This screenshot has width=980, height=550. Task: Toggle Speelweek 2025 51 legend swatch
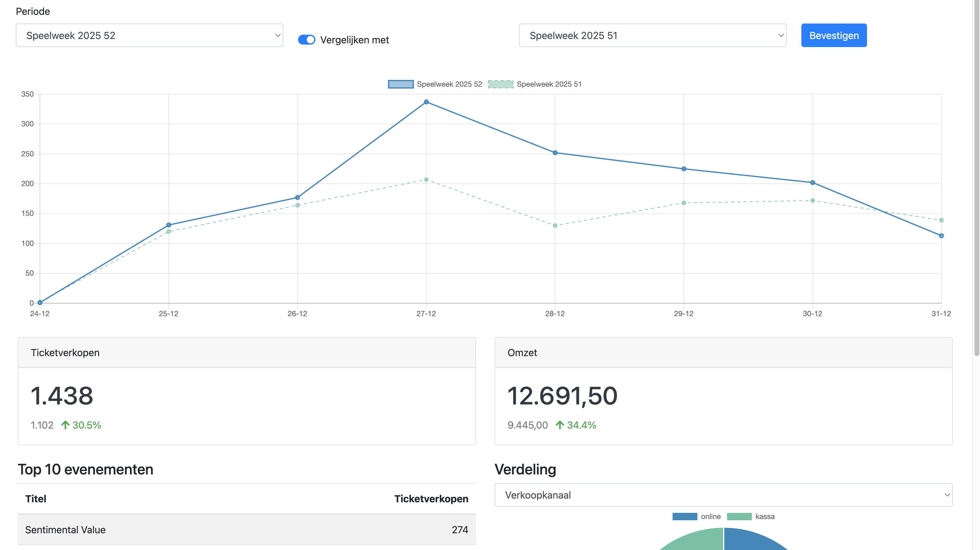click(x=500, y=84)
